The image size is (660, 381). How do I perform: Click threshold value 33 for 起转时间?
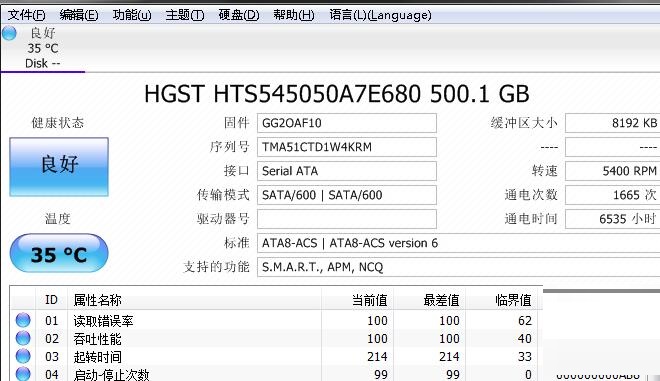point(525,357)
